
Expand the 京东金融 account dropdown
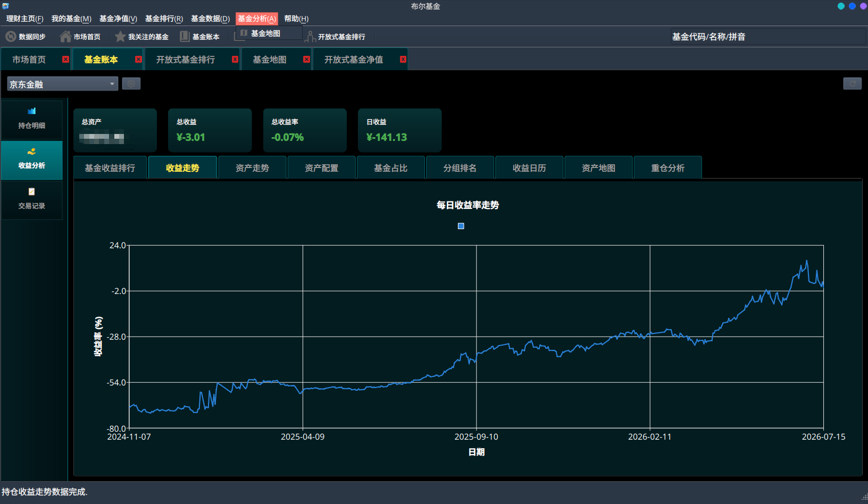63,84
